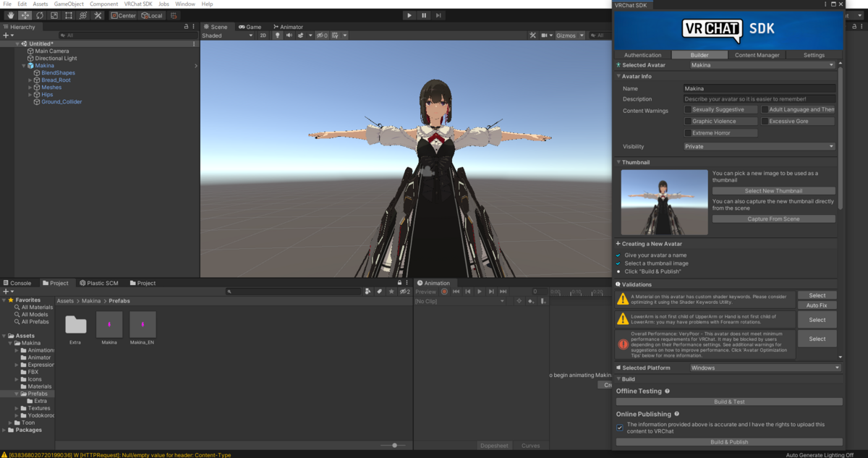Image resolution: width=868 pixels, height=458 pixels.
Task: Toggle scene lighting bulb icon
Action: click(277, 35)
